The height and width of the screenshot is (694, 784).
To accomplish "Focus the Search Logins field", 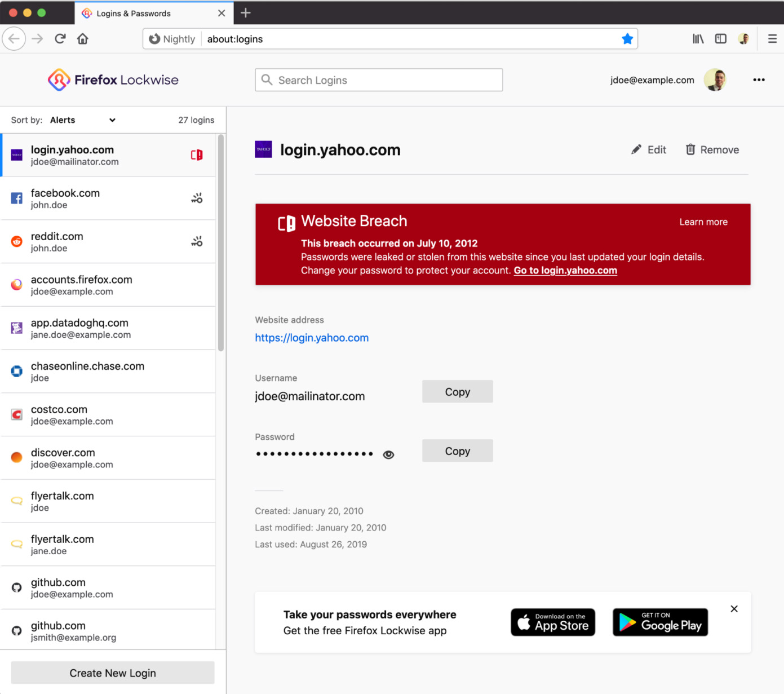I will (379, 80).
